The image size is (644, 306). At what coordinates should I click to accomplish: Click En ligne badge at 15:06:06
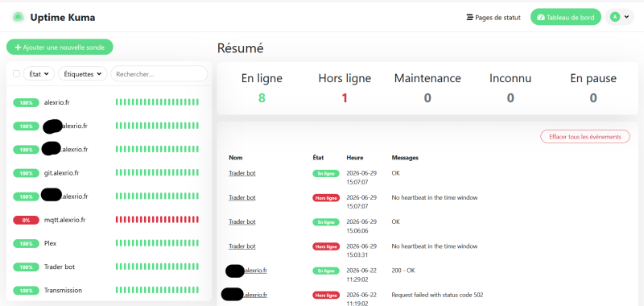point(326,222)
